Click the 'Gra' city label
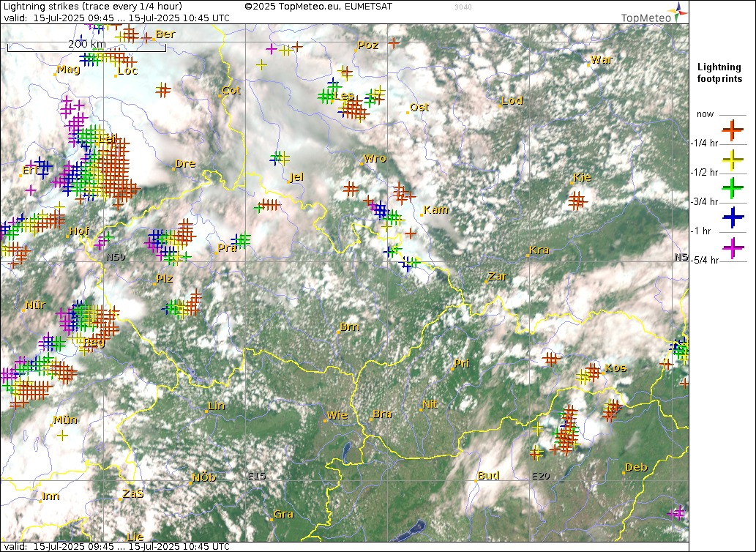 283,515
